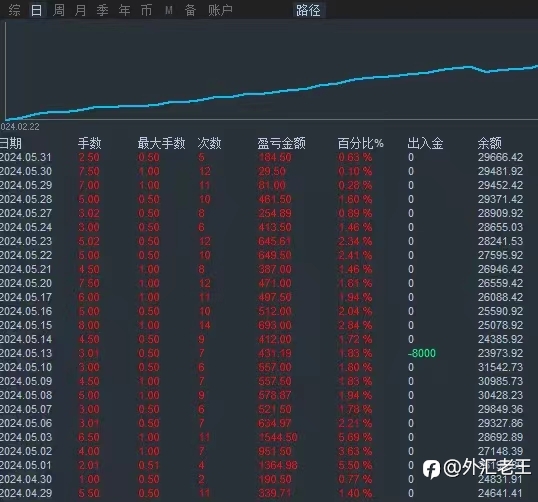Click balance 29666.42

click(500, 157)
